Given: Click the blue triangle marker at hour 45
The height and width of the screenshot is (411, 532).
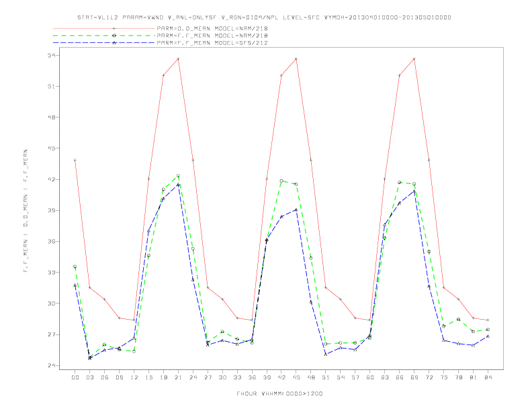Looking at the screenshot, I should tap(296, 210).
